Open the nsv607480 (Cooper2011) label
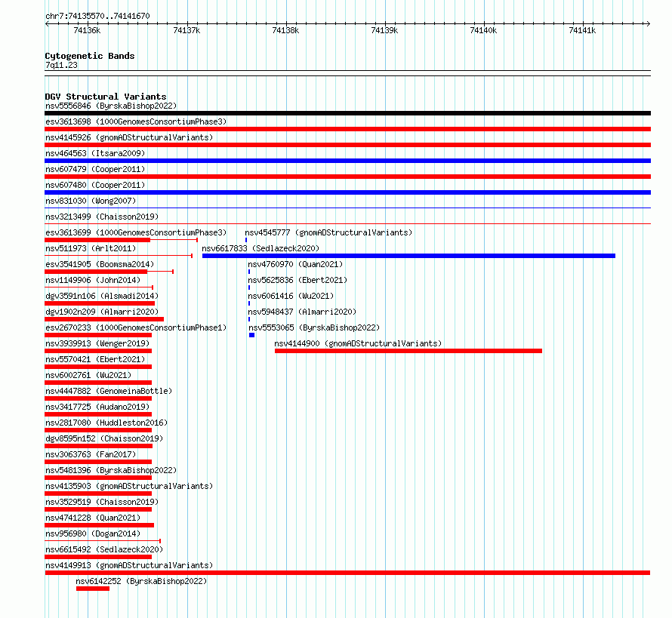This screenshot has height=618, width=672. click(x=95, y=185)
